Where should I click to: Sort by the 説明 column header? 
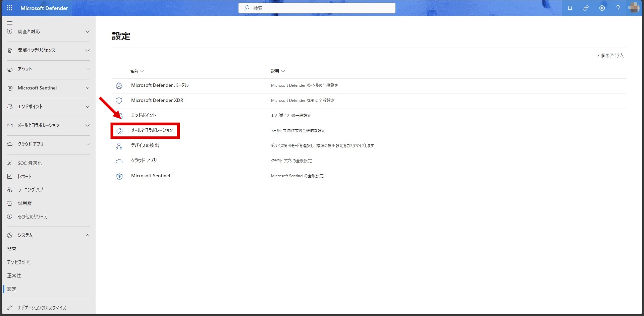pos(278,71)
